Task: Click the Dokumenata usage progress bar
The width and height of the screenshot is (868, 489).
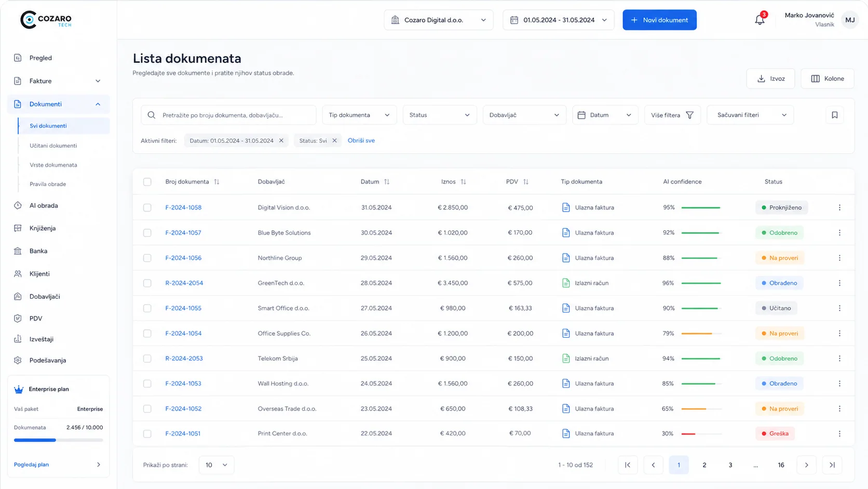Action: 58,440
